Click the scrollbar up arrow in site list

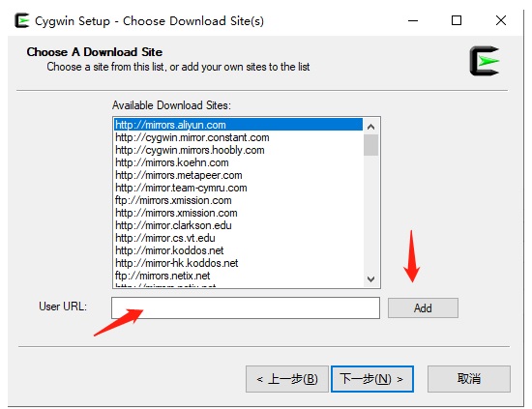370,127
